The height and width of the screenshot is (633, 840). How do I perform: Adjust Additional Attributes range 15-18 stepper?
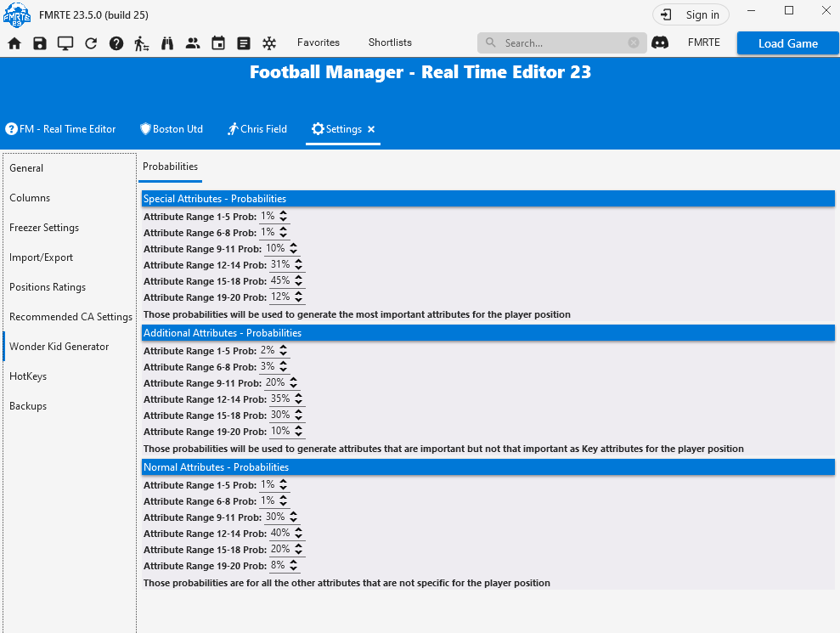click(298, 415)
